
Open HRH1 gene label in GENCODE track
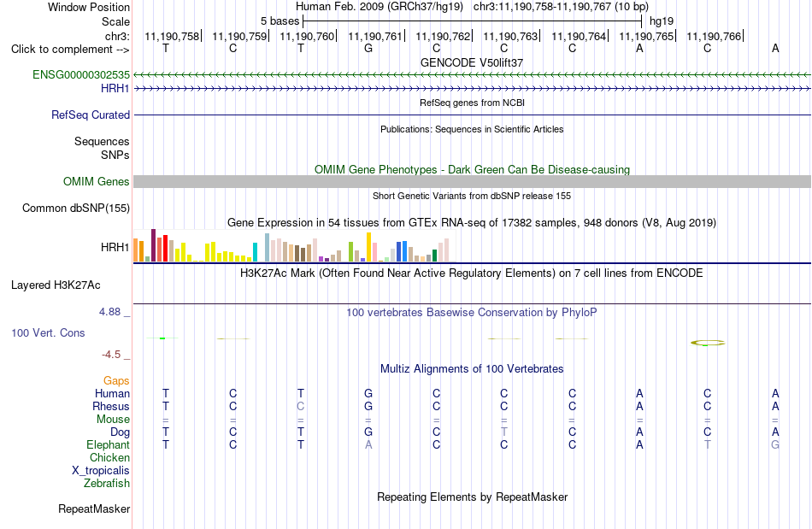coord(115,89)
